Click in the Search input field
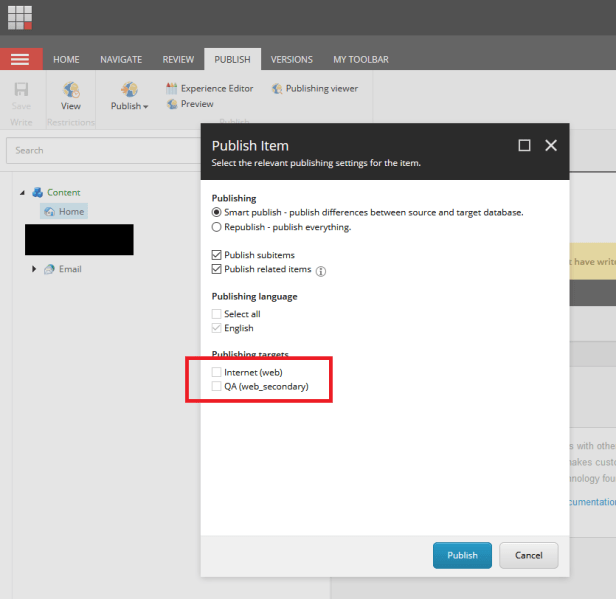Viewport: 616px width, 599px height. [104, 150]
